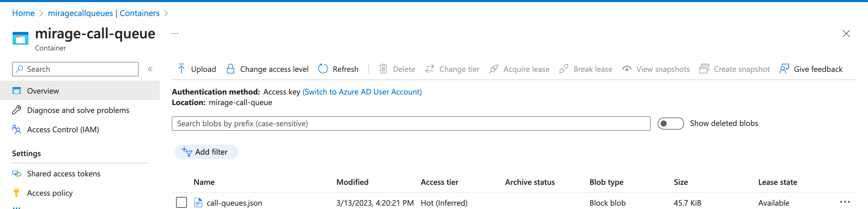Click the Diagnose and solve problems wrench icon

[17, 110]
